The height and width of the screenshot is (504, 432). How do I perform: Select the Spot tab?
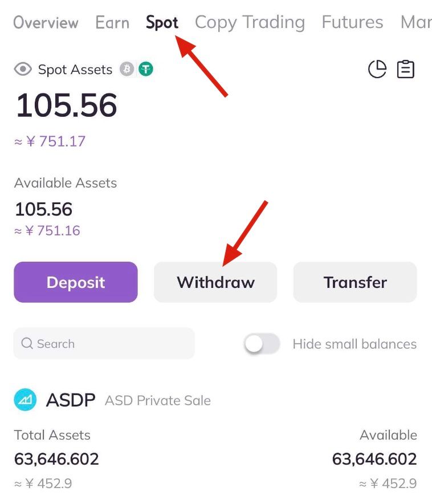click(162, 23)
